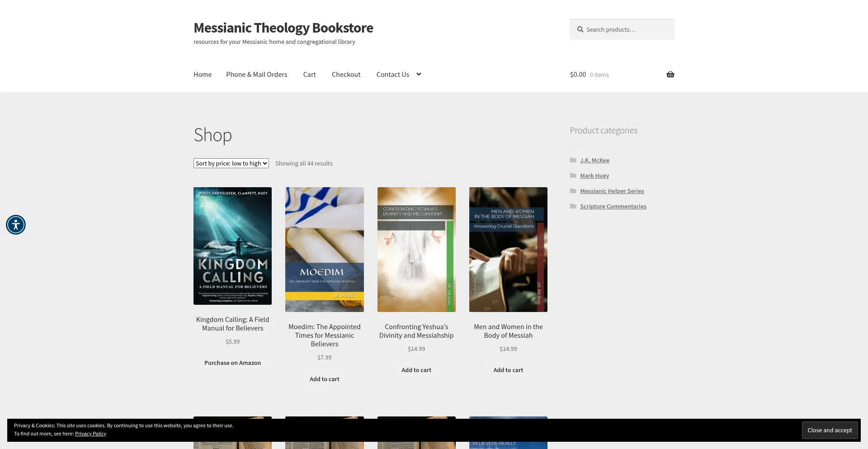The height and width of the screenshot is (449, 868).
Task: Open Messianic Helper Series category
Action: [612, 191]
